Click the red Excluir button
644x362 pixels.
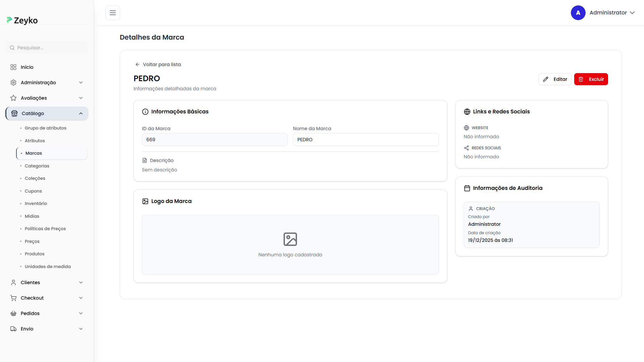coord(591,79)
